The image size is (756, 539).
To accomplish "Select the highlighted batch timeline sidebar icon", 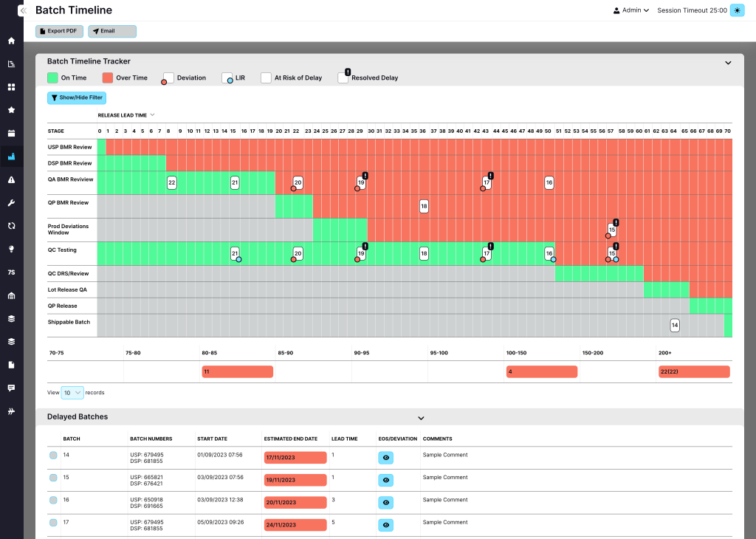I will [x=12, y=157].
